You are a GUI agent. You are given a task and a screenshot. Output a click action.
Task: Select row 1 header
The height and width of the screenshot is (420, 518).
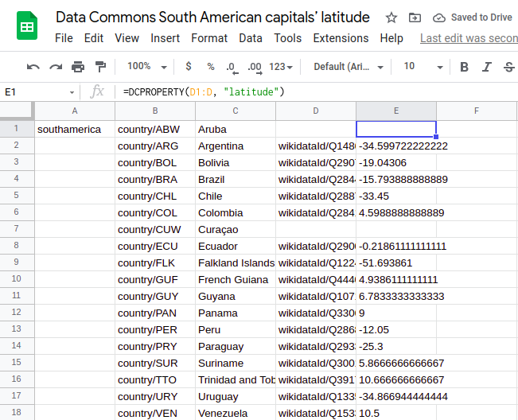tap(17, 129)
